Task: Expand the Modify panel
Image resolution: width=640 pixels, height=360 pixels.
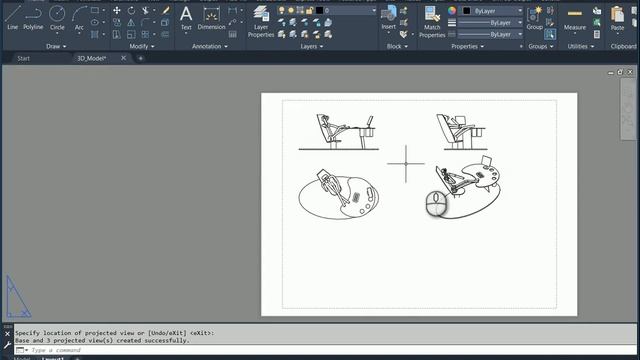Action: click(x=142, y=47)
